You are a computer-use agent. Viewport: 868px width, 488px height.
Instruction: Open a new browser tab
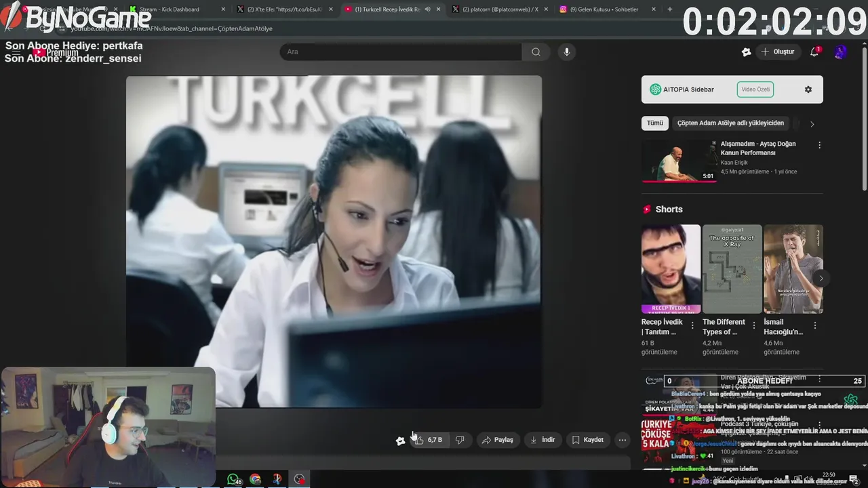(670, 9)
